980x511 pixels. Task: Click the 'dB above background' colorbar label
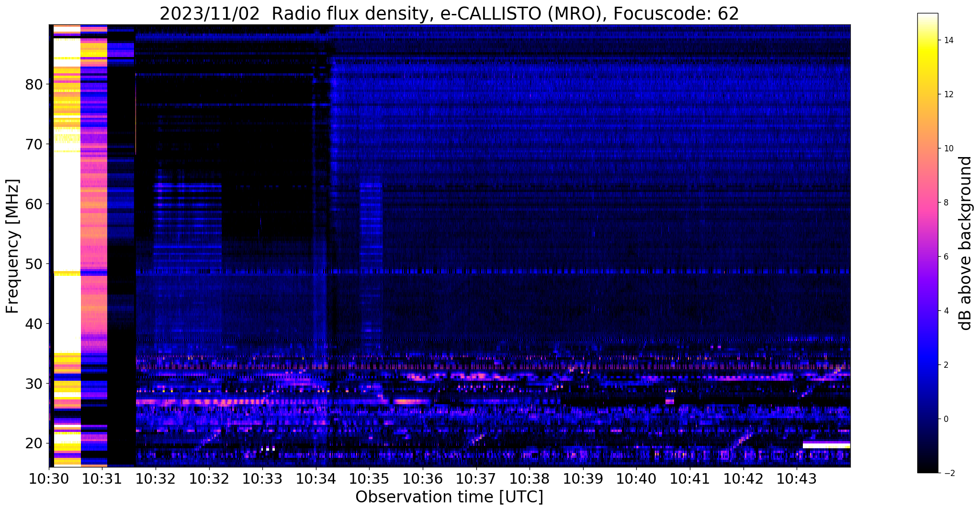pos(966,243)
